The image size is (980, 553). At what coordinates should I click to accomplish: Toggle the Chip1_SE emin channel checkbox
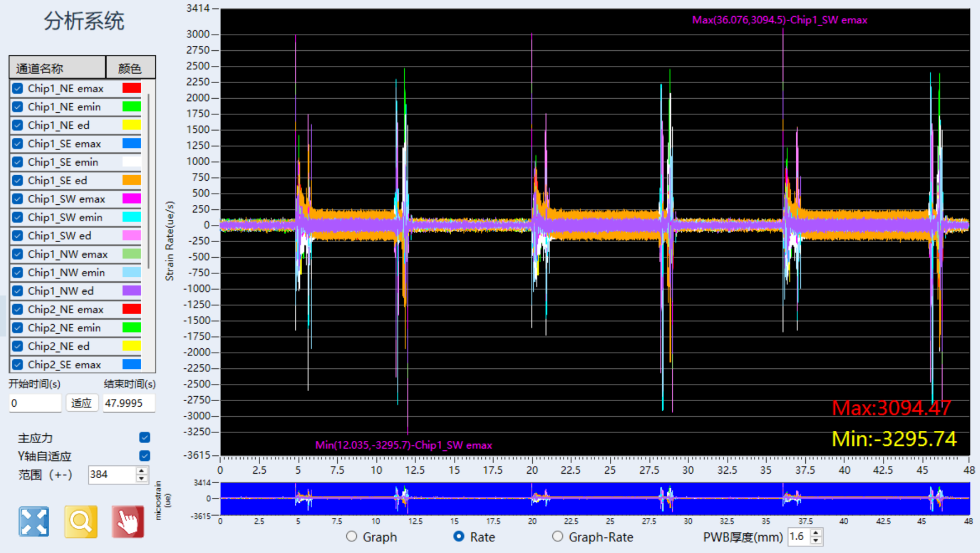(18, 162)
